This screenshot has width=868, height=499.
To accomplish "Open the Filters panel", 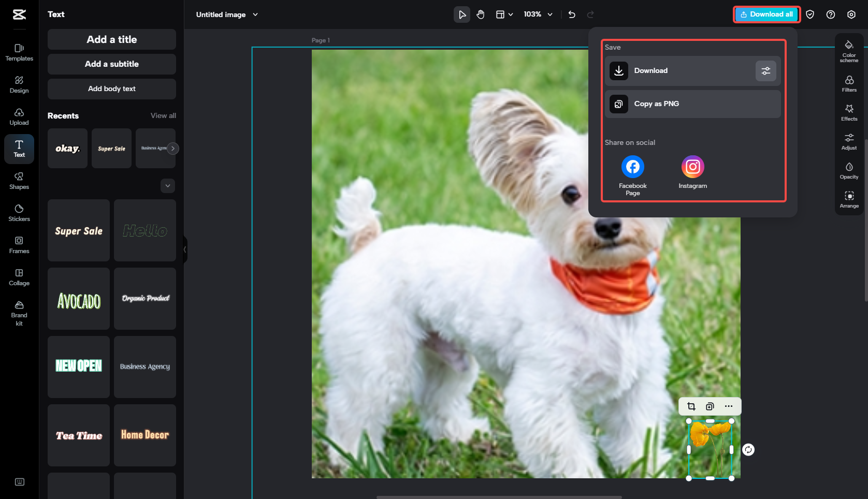I will pyautogui.click(x=849, y=83).
